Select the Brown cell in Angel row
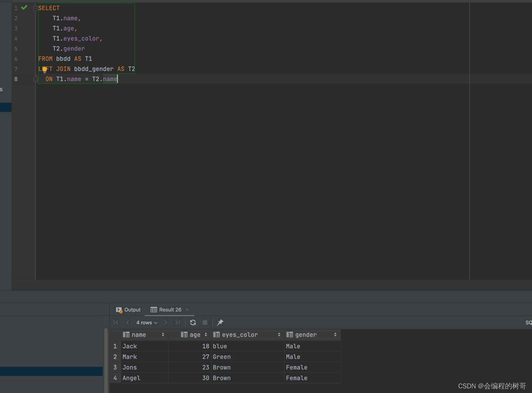This screenshot has height=393, width=532. (x=248, y=378)
